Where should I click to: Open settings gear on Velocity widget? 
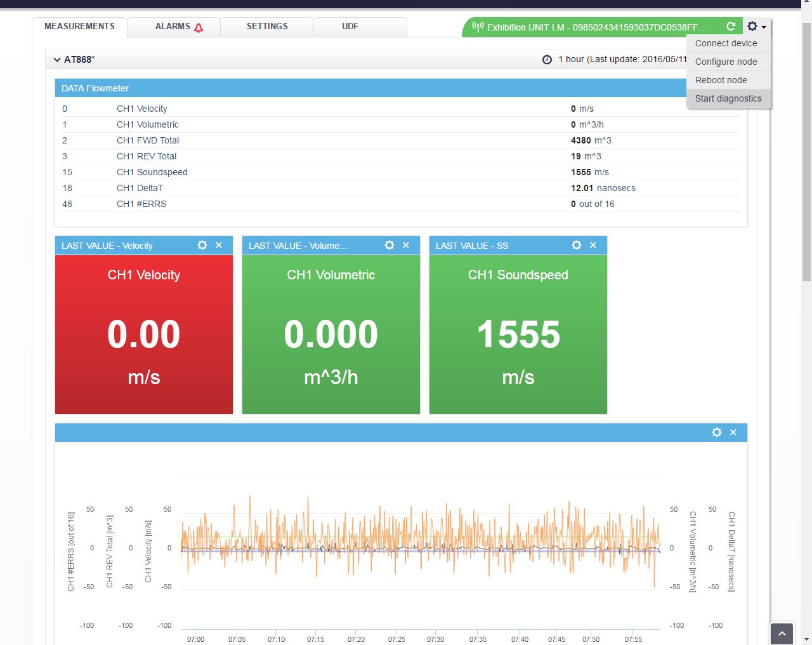(202, 245)
